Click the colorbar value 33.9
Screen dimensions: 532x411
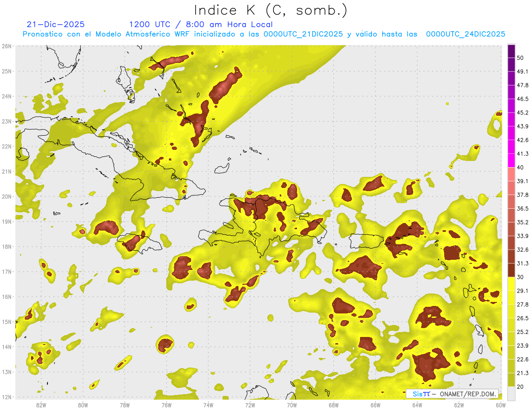523,236
